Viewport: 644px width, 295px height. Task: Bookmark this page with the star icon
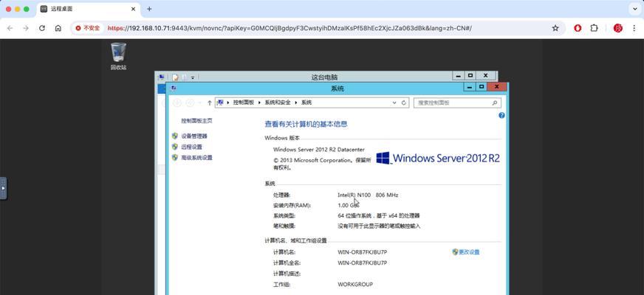[x=555, y=28]
